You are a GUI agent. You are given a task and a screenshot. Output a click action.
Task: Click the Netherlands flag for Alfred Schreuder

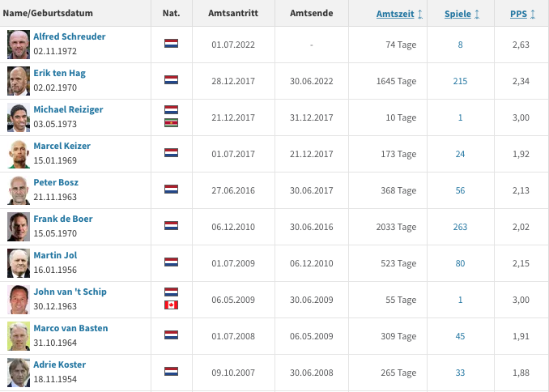171,44
